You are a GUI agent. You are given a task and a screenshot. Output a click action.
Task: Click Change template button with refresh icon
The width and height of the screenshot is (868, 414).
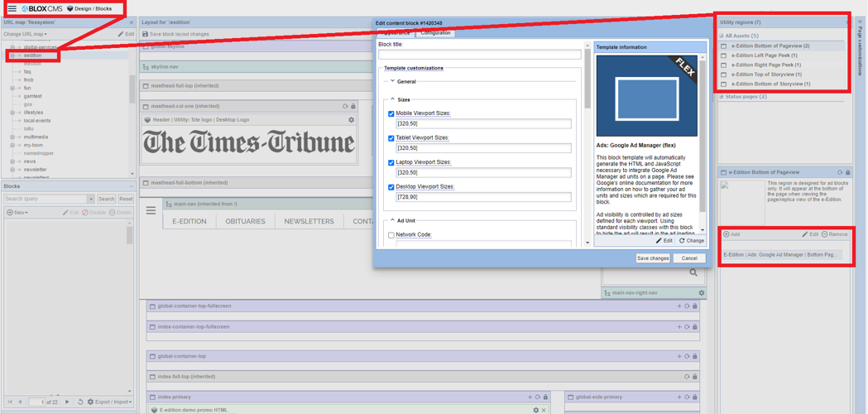pyautogui.click(x=692, y=241)
